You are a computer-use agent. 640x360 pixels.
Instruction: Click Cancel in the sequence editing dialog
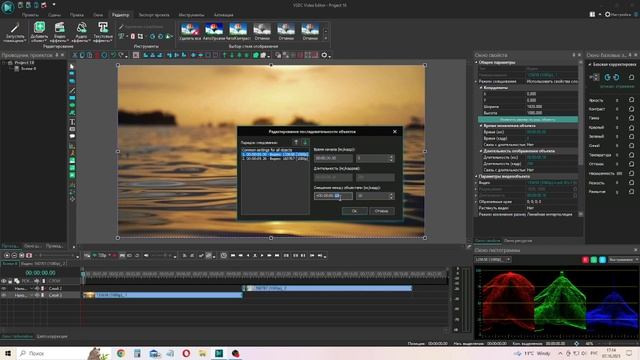coord(382,211)
